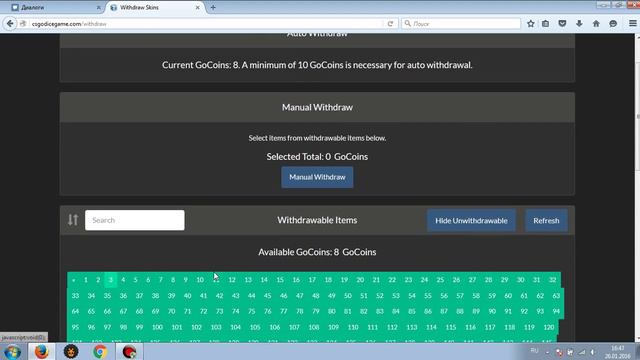
Task: Go to pagination page 63
Action: point(556,296)
